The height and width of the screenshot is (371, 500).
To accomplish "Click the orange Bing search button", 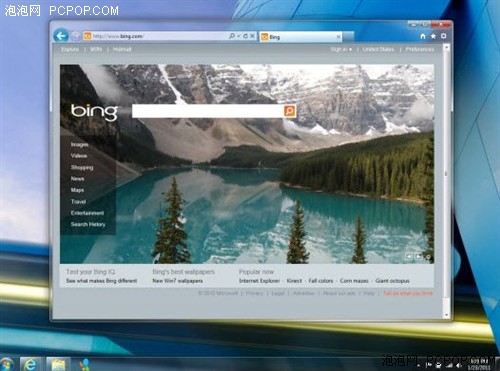I will 290,111.
